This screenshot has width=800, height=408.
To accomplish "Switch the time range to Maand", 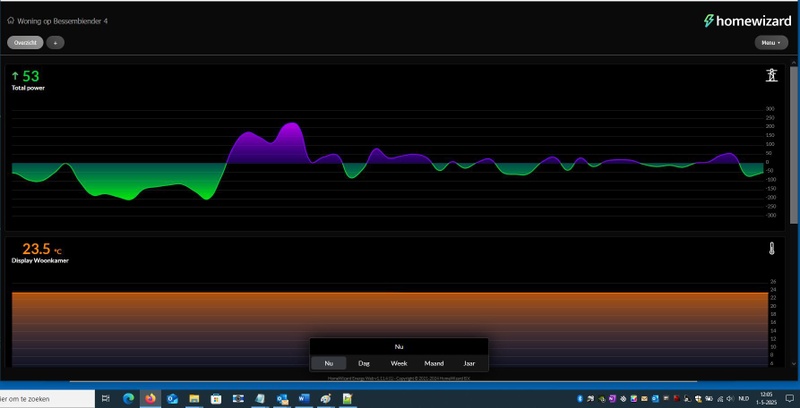I will pos(434,363).
